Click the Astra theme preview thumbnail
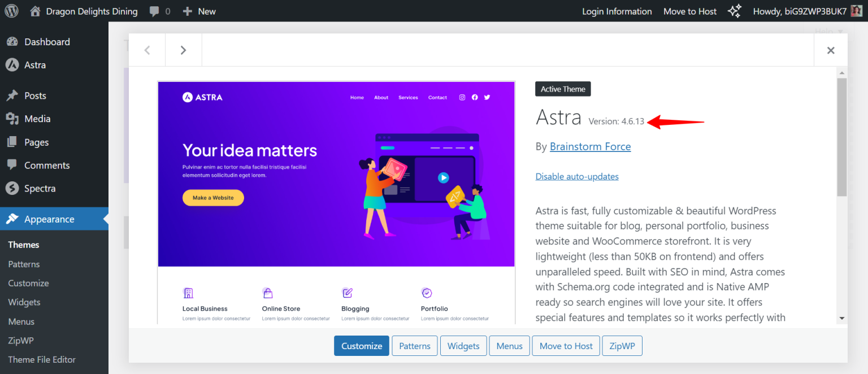The image size is (868, 374). click(336, 174)
